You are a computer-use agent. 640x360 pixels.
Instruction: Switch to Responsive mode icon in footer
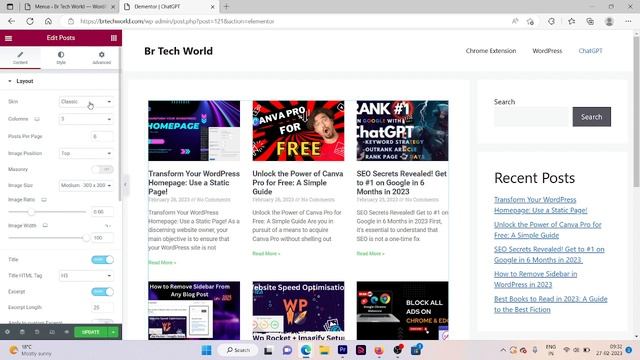pos(52,332)
